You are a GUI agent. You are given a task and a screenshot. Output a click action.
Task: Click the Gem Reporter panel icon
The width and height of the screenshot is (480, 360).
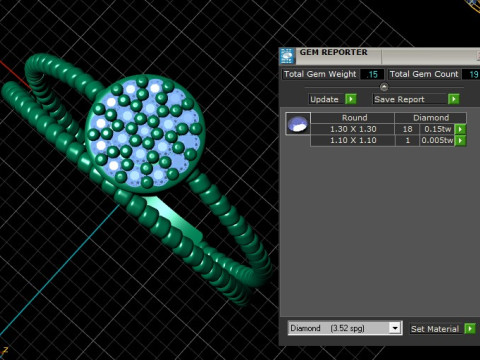[287, 56]
